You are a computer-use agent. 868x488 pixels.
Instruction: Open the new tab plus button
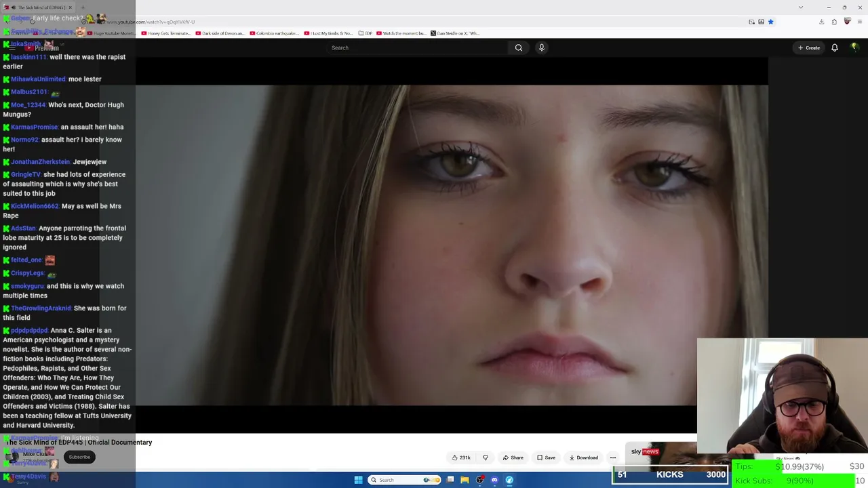(x=82, y=7)
